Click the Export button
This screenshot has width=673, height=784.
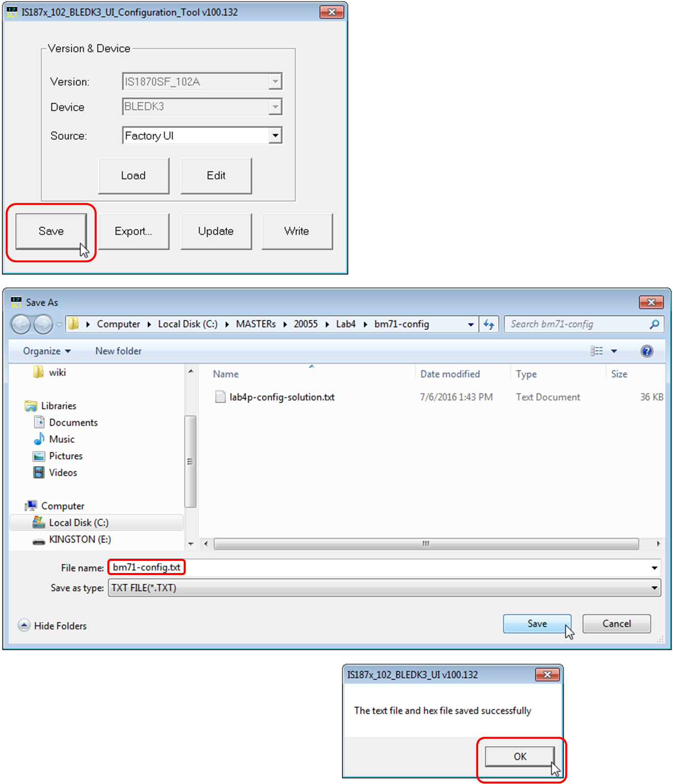[x=133, y=231]
